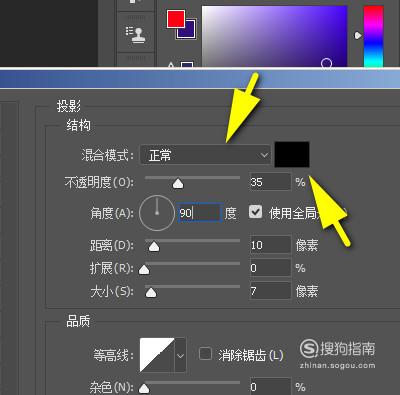Click the 杂色 noise value field
The image size is (400, 395).
[x=270, y=387]
